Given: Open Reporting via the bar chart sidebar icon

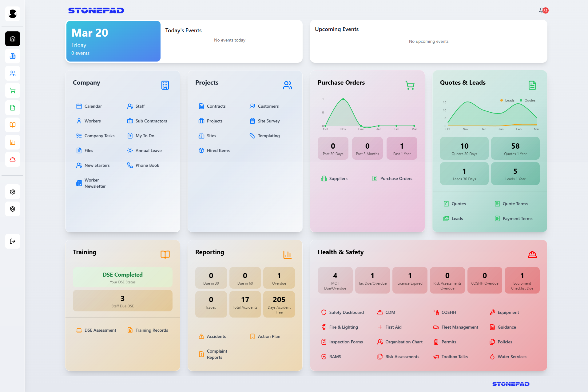Looking at the screenshot, I should [x=12, y=142].
